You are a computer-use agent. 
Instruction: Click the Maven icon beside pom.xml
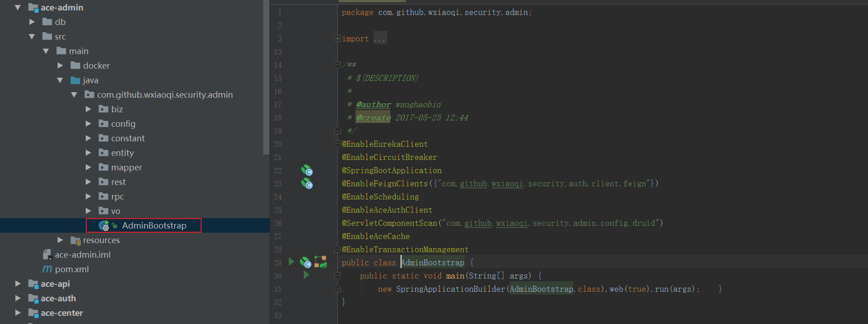(x=47, y=269)
